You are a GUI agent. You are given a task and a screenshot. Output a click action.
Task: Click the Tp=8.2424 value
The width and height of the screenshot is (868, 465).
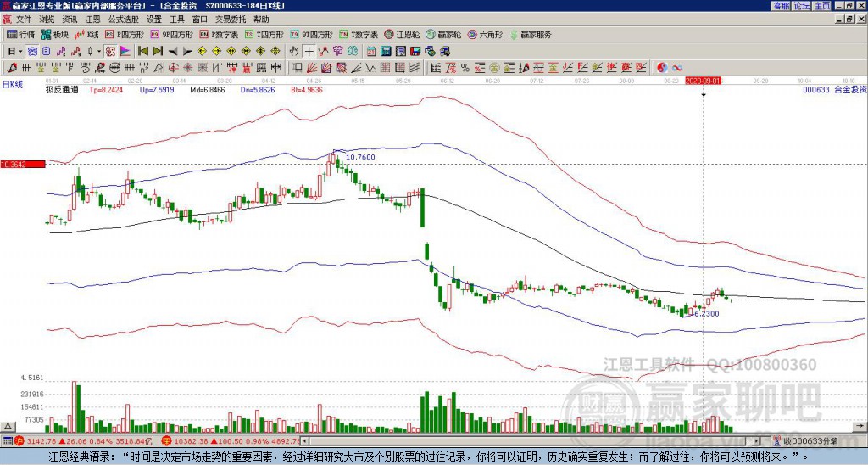[x=105, y=89]
